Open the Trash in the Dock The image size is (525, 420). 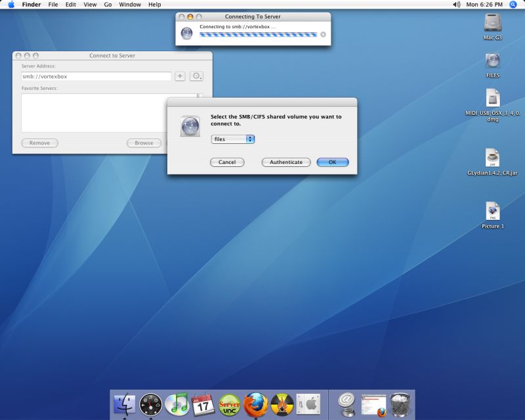click(400, 404)
